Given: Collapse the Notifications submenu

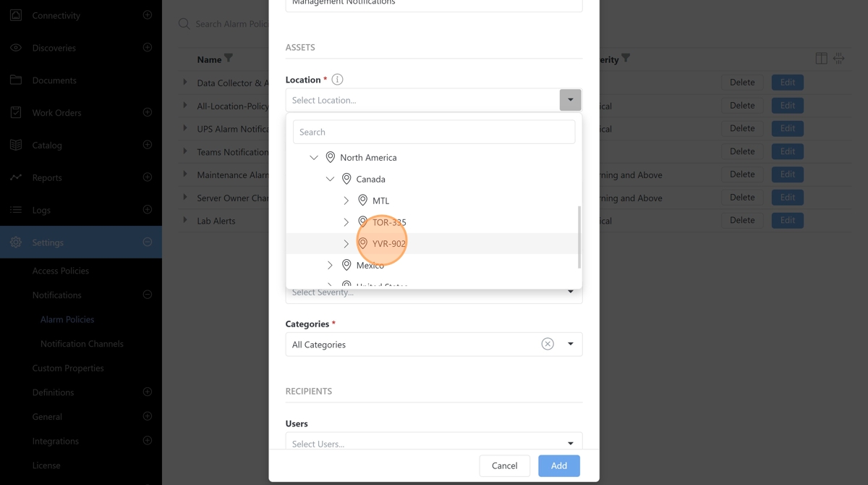Looking at the screenshot, I should (x=148, y=295).
